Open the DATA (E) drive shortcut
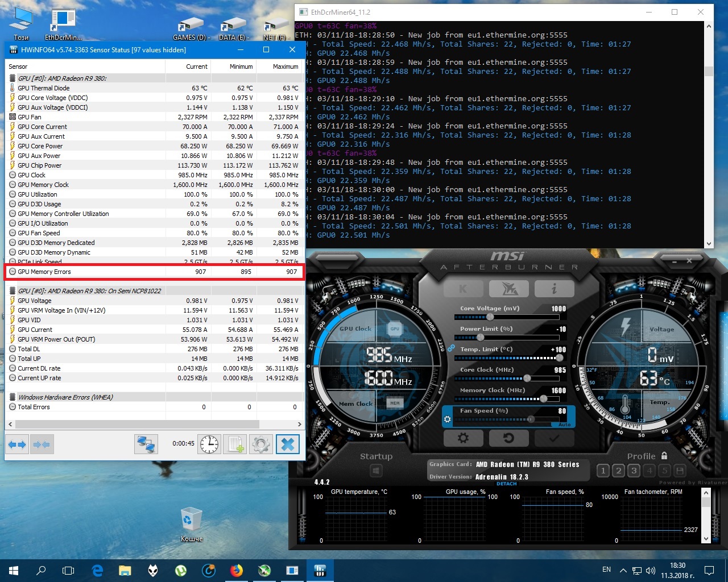 pyautogui.click(x=234, y=29)
